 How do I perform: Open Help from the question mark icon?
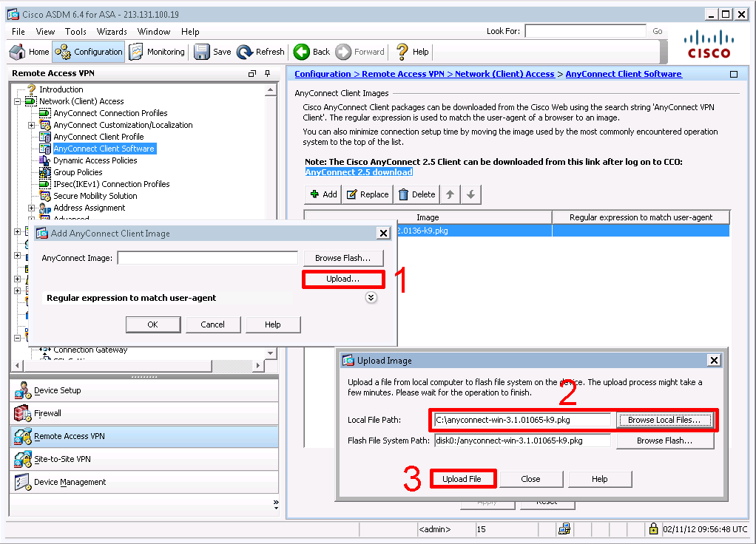[x=402, y=52]
